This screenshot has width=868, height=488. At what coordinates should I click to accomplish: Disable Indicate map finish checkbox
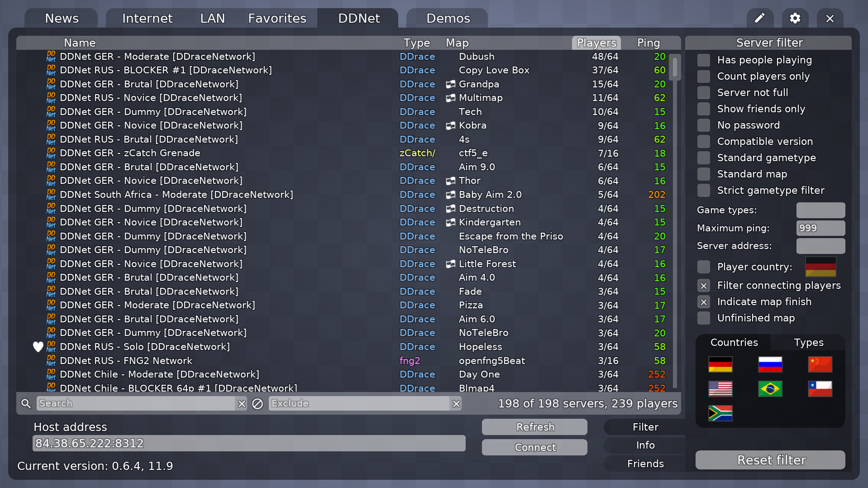(704, 302)
